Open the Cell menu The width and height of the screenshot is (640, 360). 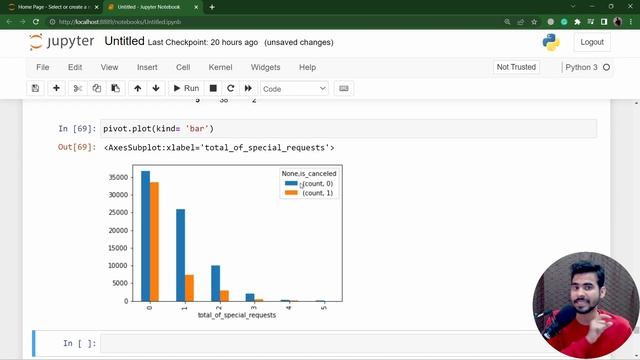[183, 67]
